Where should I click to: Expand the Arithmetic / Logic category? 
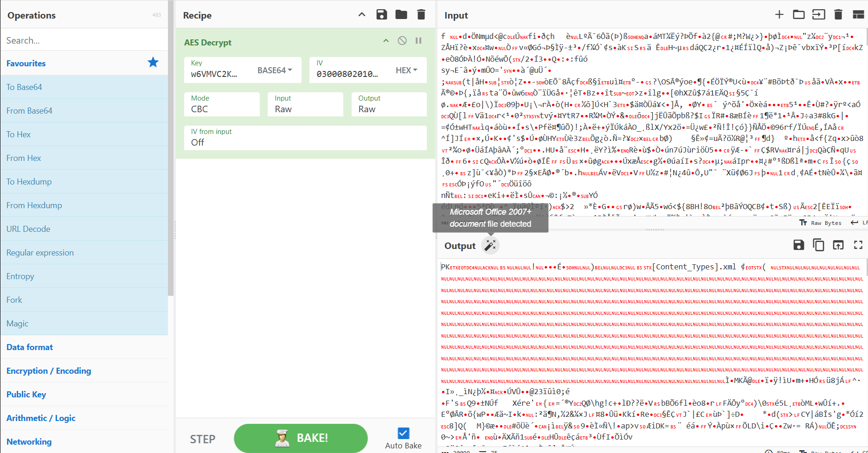point(84,418)
